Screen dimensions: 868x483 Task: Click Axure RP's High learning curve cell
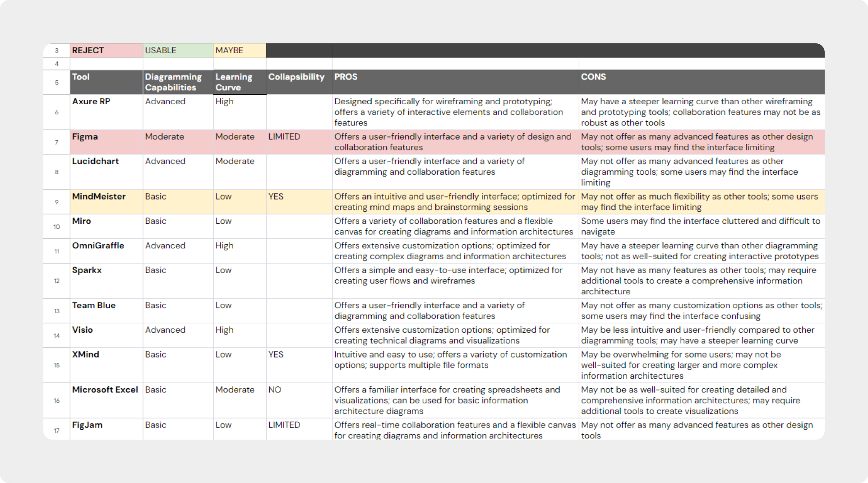[240, 112]
